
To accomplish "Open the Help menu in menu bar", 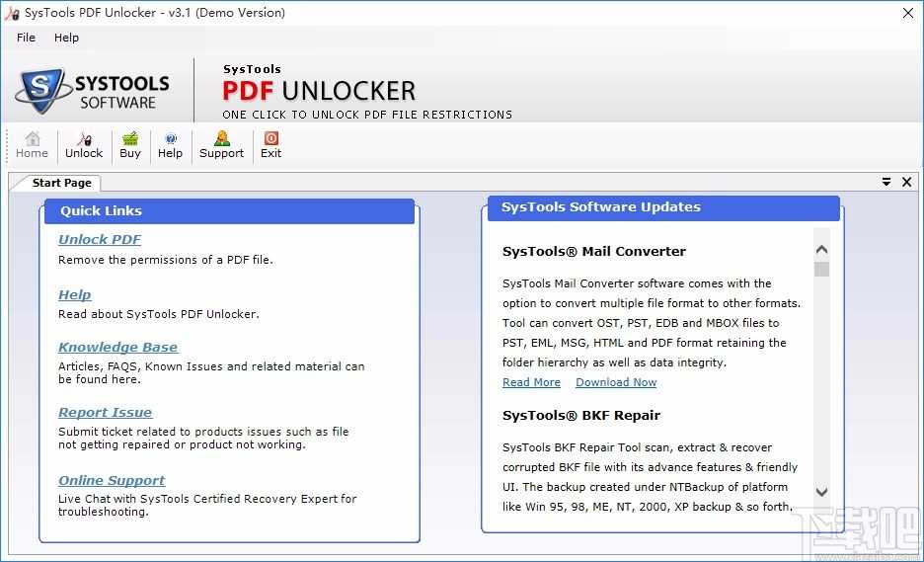I will [66, 38].
